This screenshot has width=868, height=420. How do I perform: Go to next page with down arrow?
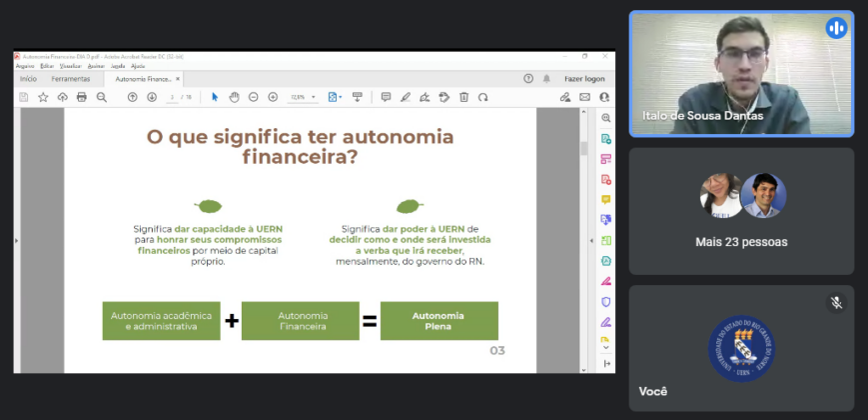[x=152, y=97]
